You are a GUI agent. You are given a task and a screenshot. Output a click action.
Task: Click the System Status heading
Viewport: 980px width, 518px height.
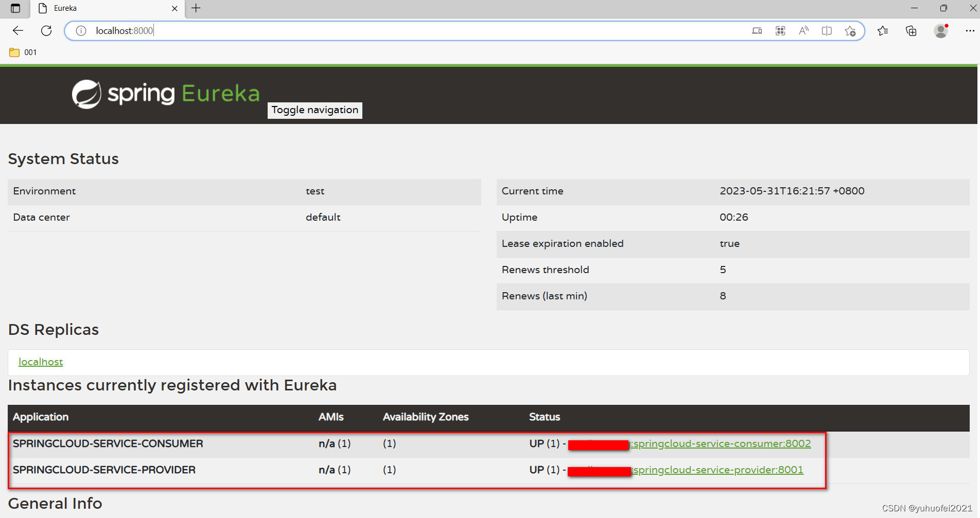[63, 158]
